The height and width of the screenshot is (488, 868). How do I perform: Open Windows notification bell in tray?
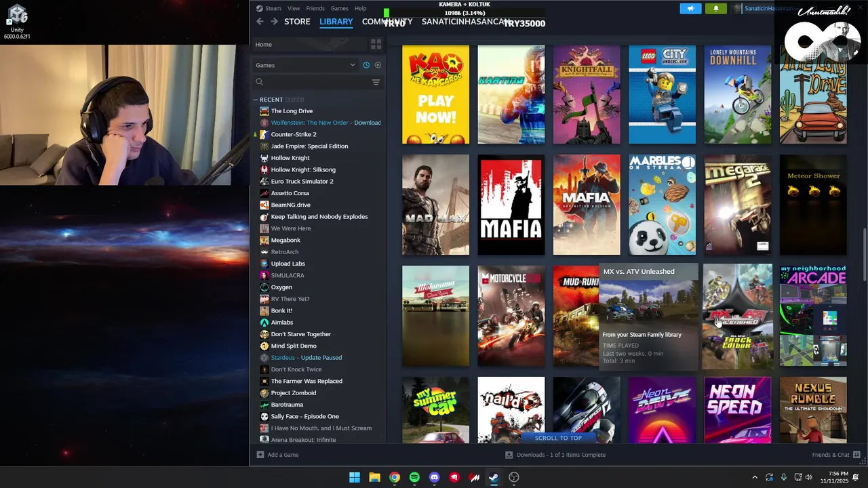coord(856,477)
